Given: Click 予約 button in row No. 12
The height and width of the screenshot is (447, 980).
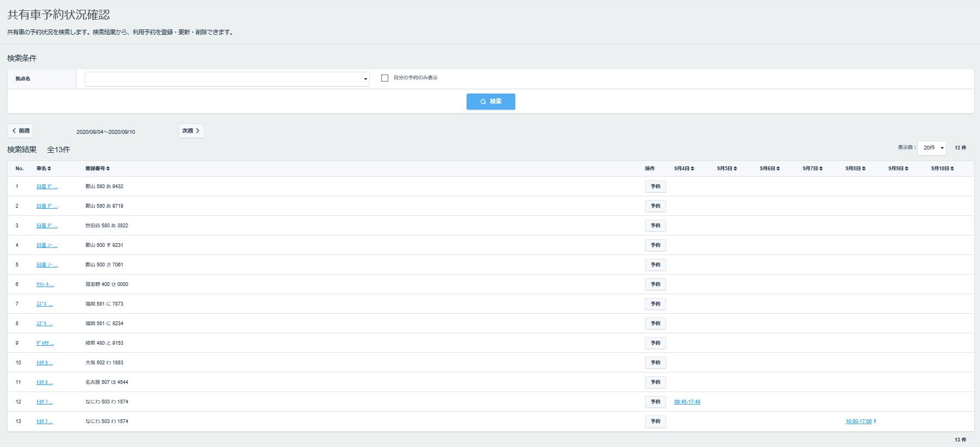Looking at the screenshot, I should point(655,402).
